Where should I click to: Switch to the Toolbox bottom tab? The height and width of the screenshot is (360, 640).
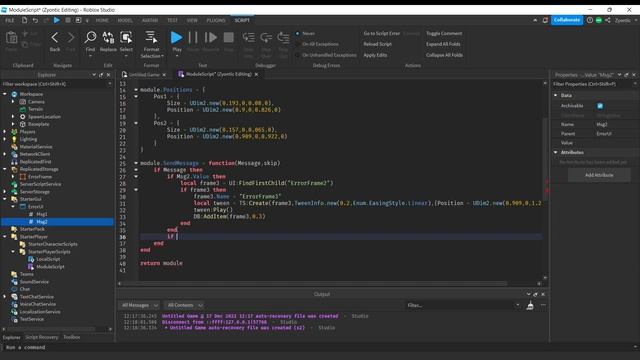pyautogui.click(x=72, y=338)
